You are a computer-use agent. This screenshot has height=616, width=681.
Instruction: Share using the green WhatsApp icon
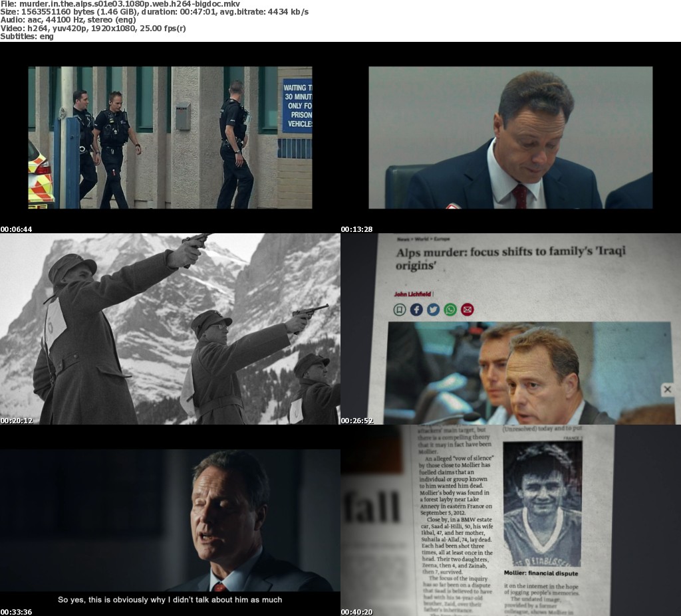point(450,309)
